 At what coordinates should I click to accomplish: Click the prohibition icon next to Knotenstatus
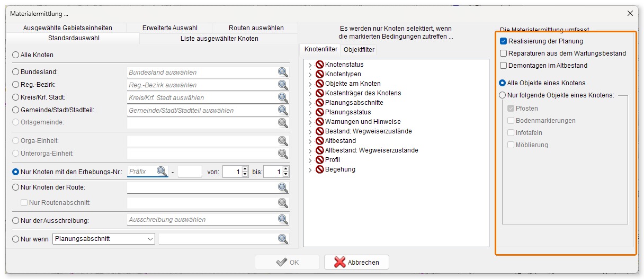(319, 65)
